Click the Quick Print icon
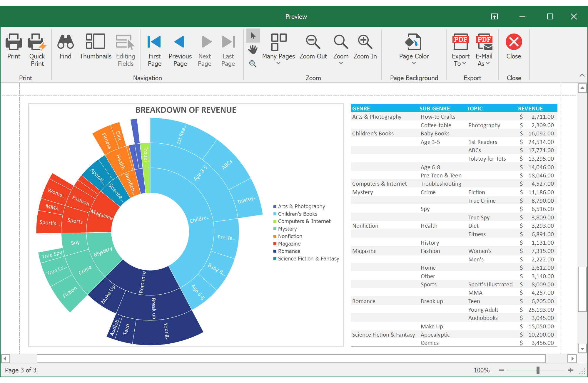 [x=36, y=43]
